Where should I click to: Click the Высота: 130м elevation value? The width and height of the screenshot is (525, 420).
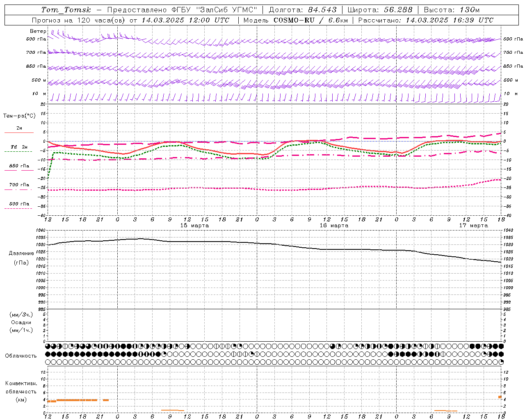tap(452, 10)
